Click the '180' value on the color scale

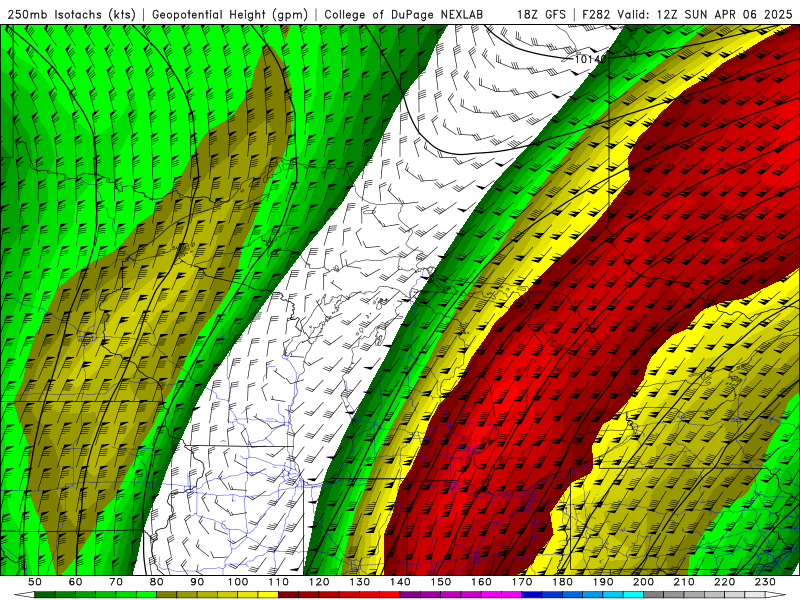pyautogui.click(x=563, y=582)
